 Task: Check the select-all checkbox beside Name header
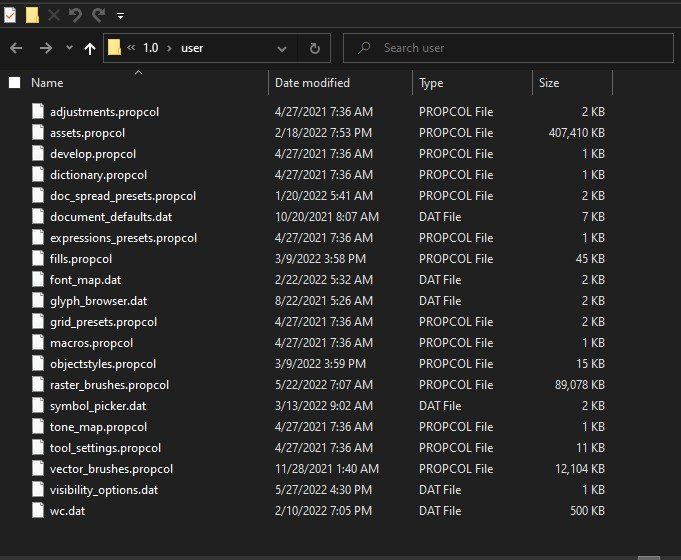(x=14, y=83)
